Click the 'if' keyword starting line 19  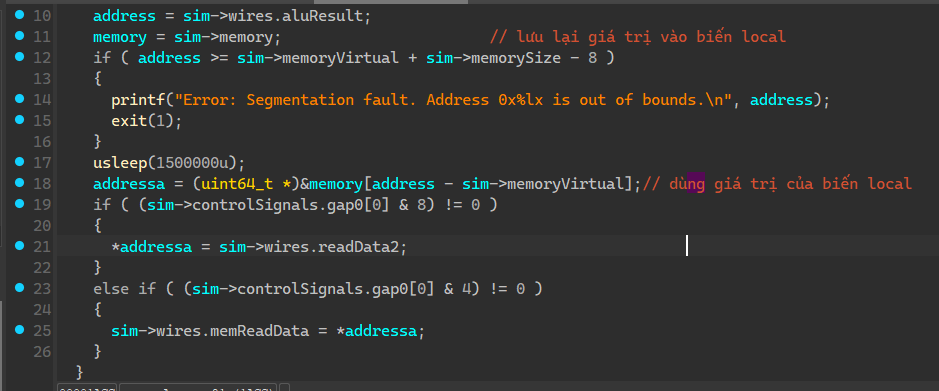(102, 205)
